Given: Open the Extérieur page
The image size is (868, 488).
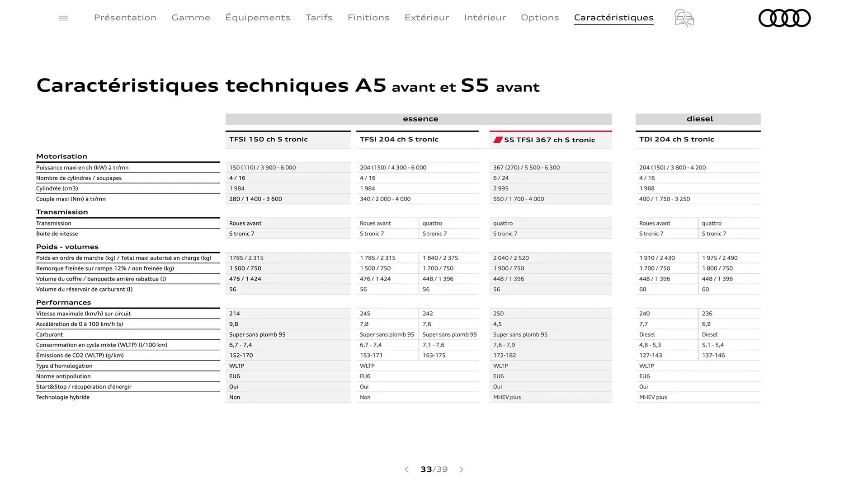Looking at the screenshot, I should pyautogui.click(x=426, y=18).
